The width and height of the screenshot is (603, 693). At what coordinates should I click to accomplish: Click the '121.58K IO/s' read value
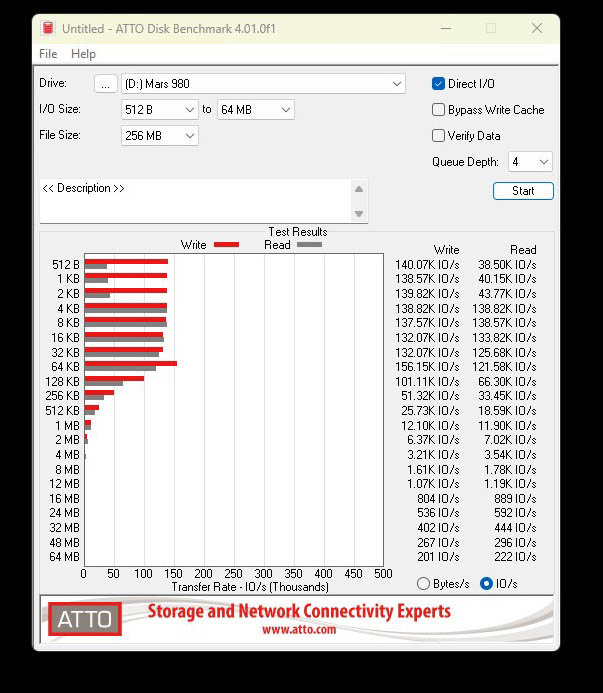504,367
